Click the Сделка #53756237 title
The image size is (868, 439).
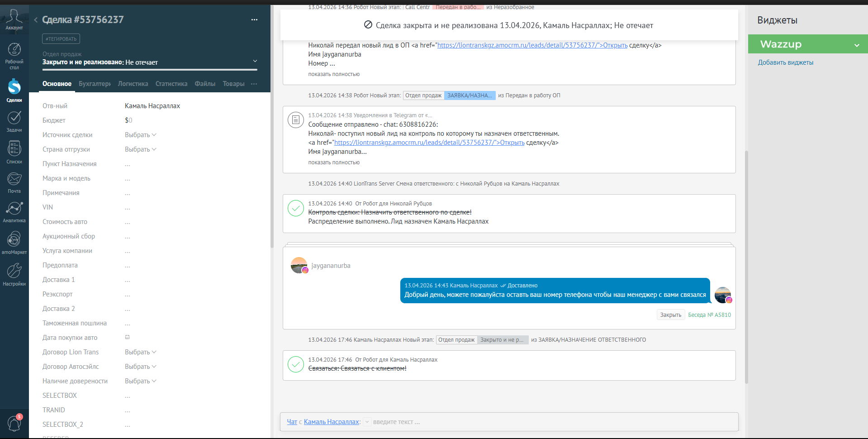point(83,19)
